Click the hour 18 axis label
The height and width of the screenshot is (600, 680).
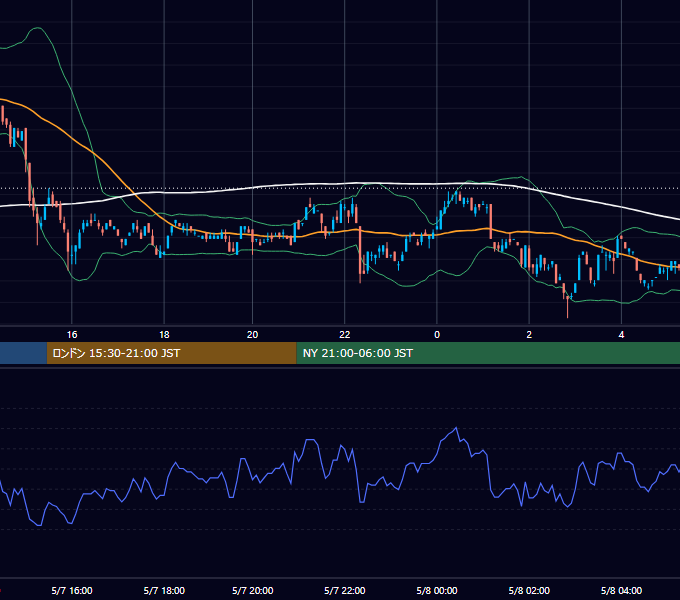click(x=164, y=335)
